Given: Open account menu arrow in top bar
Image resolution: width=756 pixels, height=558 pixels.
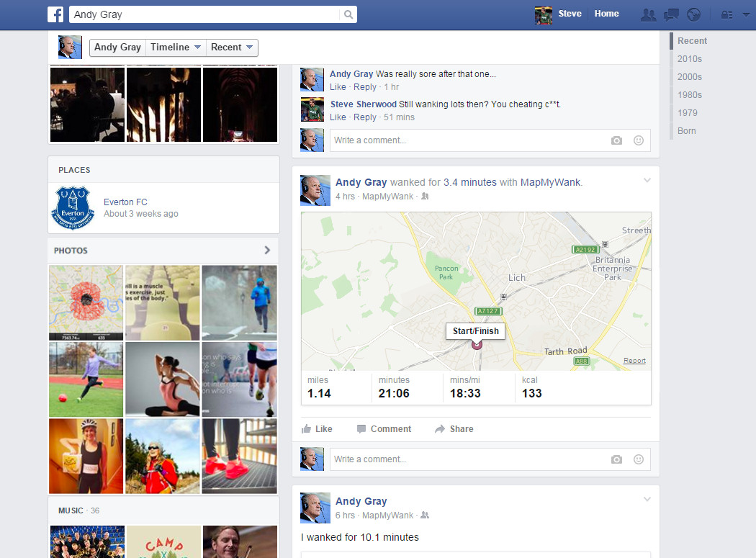Looking at the screenshot, I should coord(746,15).
